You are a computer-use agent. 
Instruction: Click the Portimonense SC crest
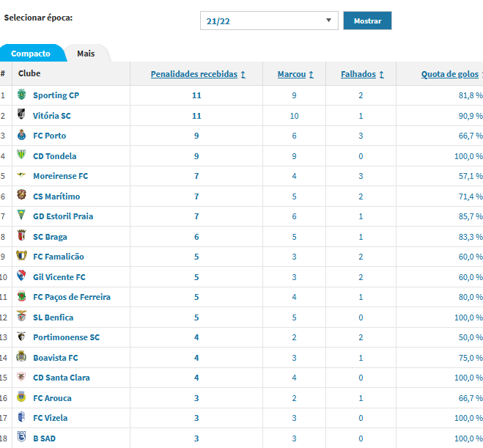pyautogui.click(x=21, y=336)
